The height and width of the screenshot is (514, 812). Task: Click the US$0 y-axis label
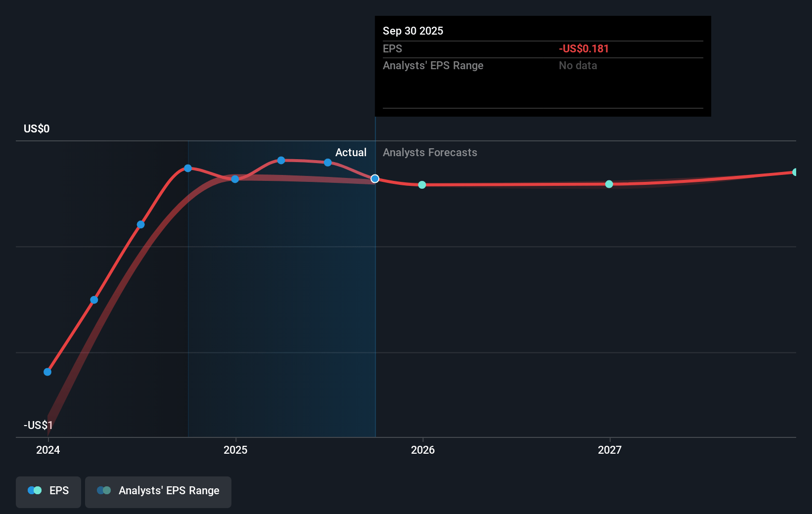37,129
